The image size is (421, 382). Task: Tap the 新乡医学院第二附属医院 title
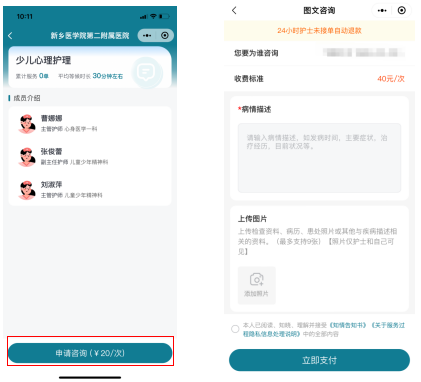(90, 36)
